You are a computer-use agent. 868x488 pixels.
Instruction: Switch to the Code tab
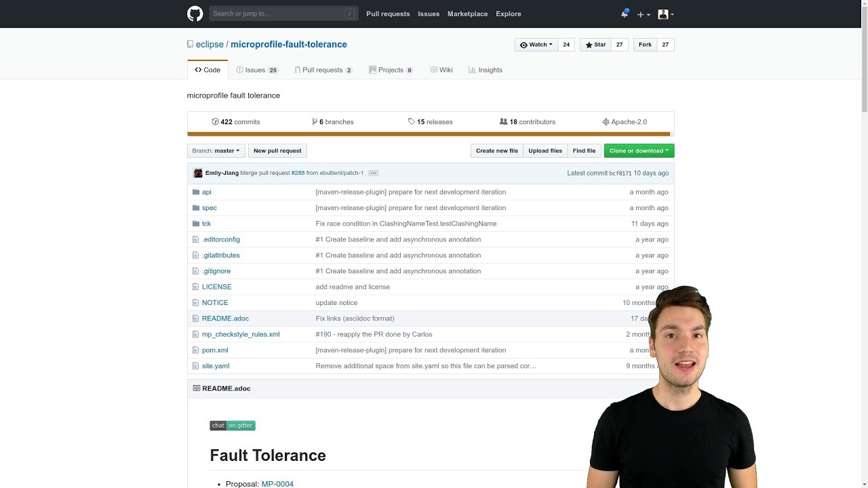click(x=208, y=70)
